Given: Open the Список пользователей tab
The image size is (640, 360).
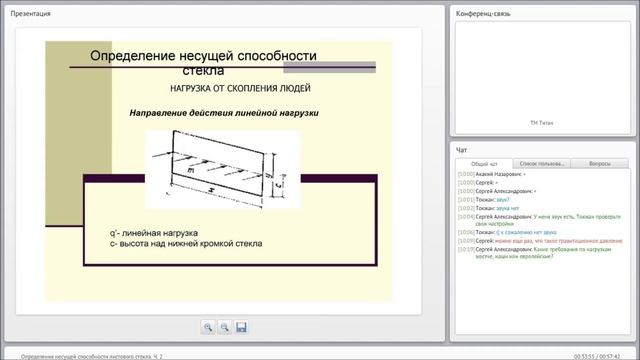Looking at the screenshot, I should pos(542,164).
